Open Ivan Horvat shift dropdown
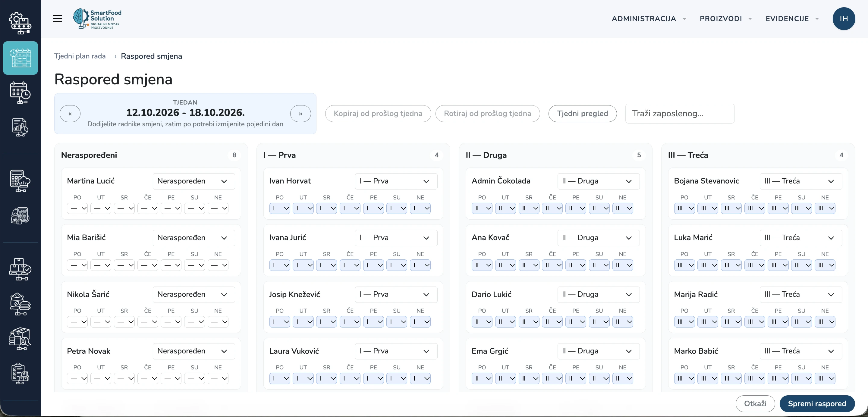 [396, 181]
